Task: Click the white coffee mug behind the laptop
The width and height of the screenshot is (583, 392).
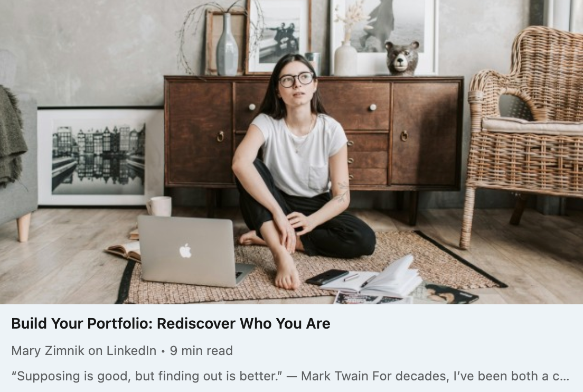Action: (159, 206)
